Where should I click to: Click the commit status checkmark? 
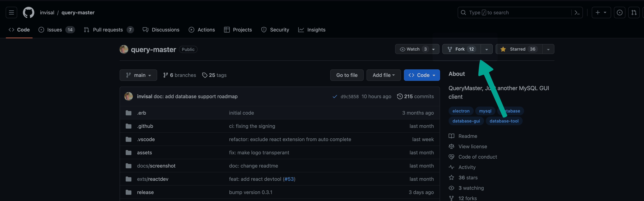[335, 97]
